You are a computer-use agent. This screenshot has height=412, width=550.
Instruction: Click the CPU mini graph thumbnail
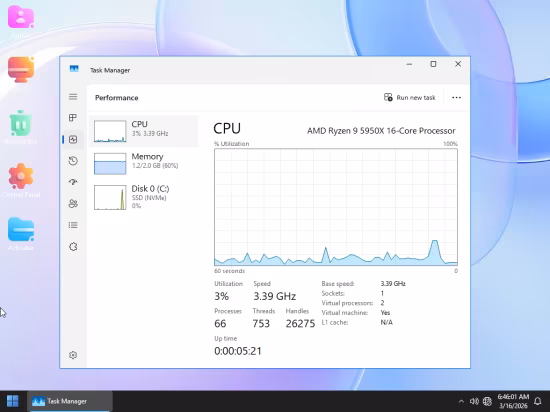(x=110, y=131)
